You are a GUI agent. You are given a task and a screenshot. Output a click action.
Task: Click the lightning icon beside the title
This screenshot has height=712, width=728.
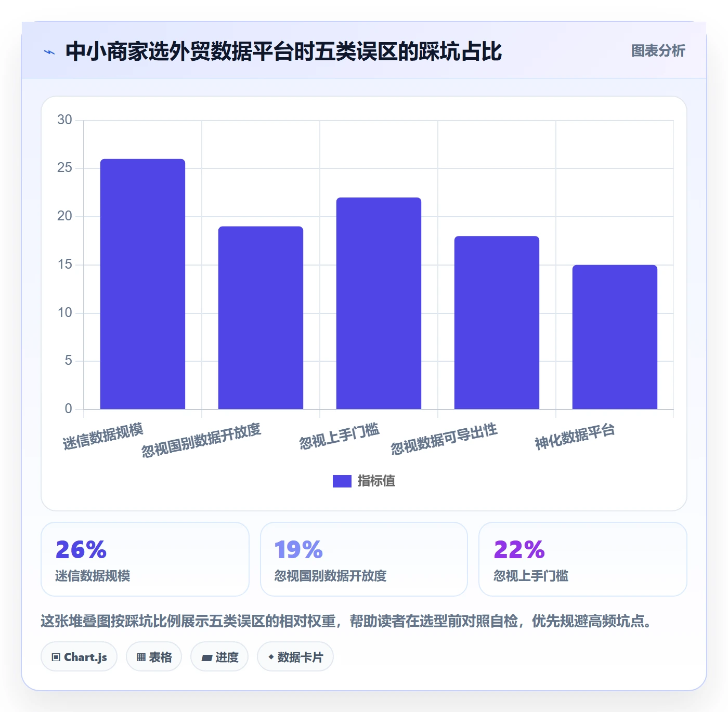(x=49, y=52)
